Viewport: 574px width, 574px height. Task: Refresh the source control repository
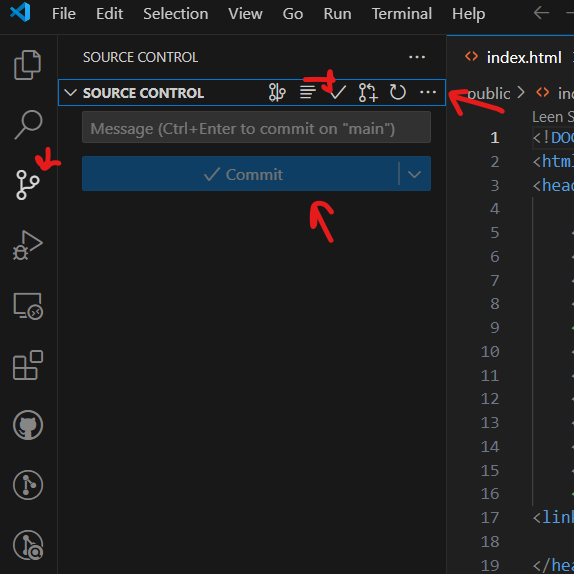pos(398,92)
